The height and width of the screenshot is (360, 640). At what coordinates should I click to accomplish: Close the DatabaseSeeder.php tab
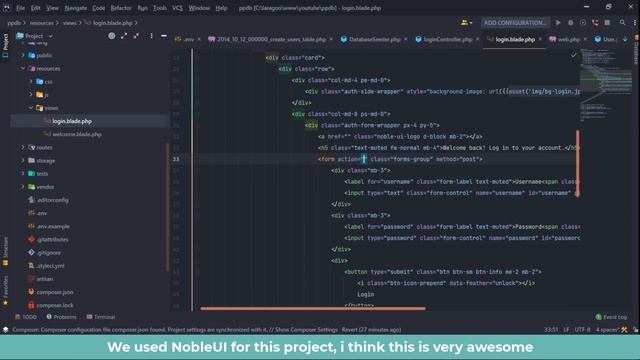[405, 39]
